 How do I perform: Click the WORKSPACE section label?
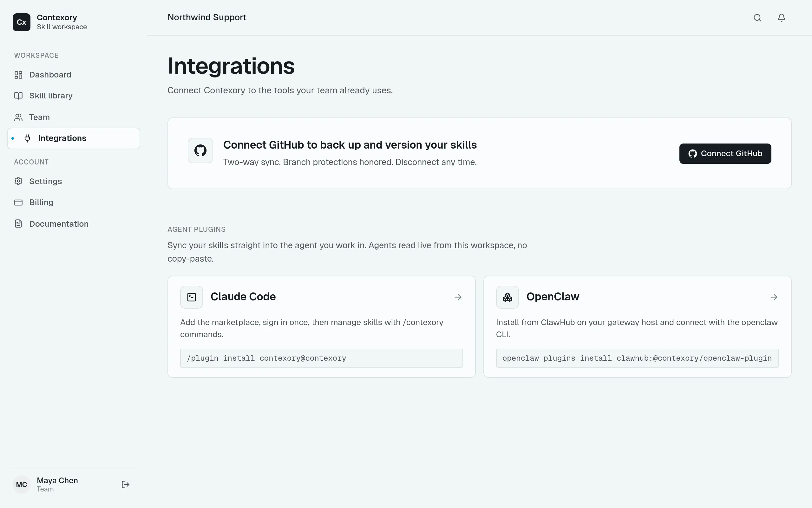36,56
